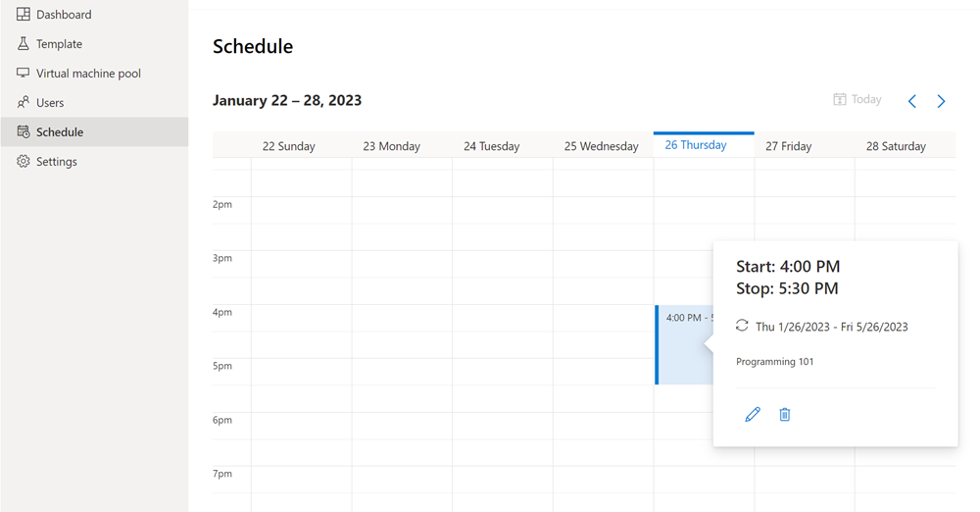980x512 pixels.
Task: Open the Schedule page in sidebar
Action: [94, 131]
